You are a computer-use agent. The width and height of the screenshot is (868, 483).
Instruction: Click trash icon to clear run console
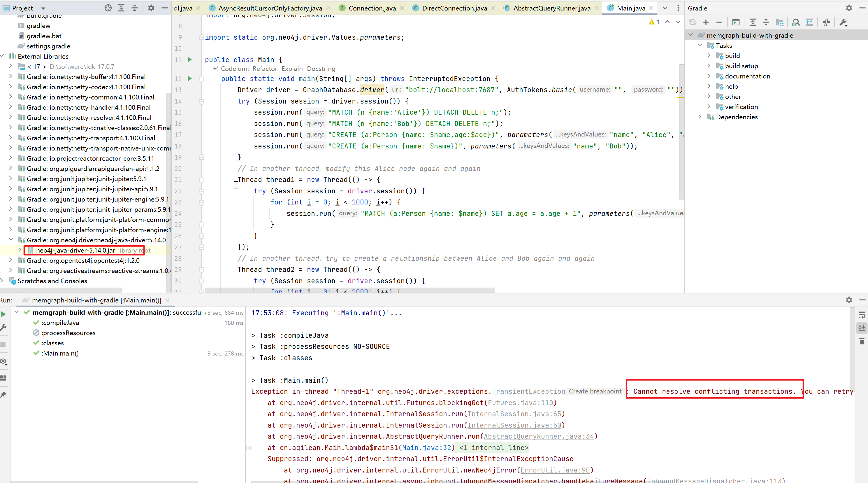coord(862,341)
